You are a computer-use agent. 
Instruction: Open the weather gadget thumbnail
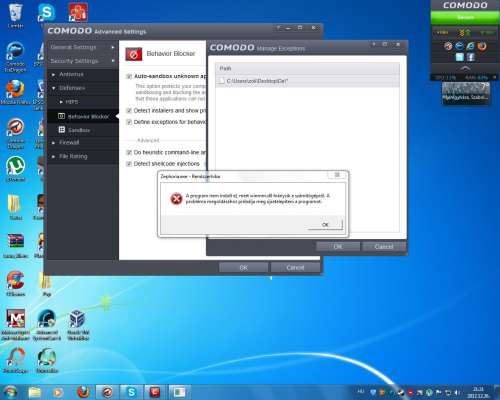(466, 93)
